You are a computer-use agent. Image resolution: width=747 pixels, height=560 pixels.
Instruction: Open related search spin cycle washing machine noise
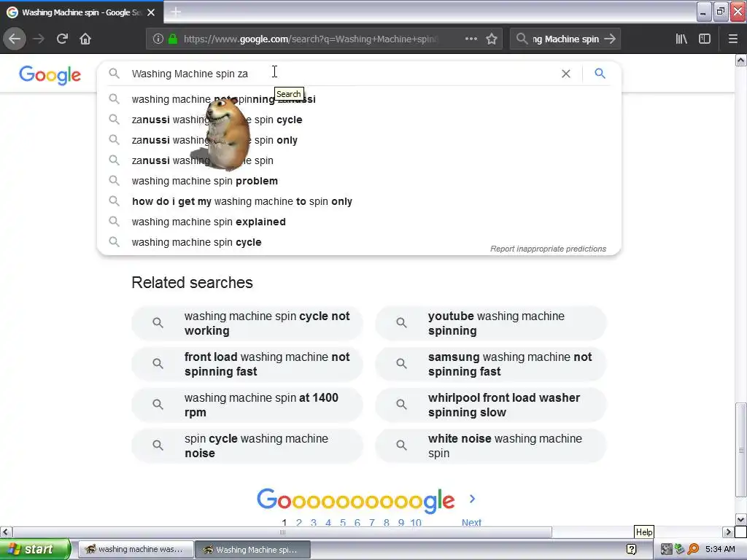(247, 446)
